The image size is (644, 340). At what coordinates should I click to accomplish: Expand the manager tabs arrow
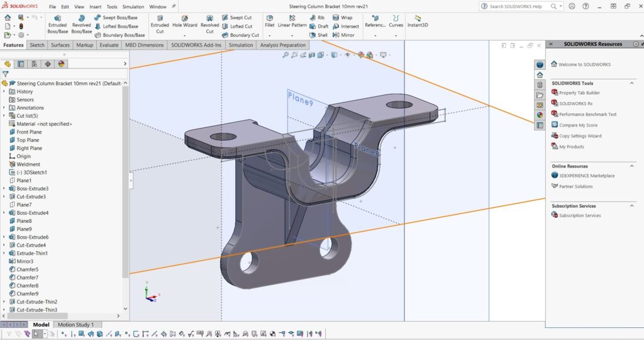click(x=125, y=64)
